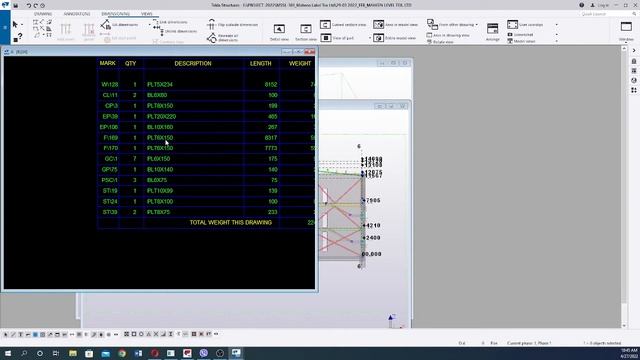Click the PLT20X220 description cell
The width and height of the screenshot is (640, 360).
161,116
